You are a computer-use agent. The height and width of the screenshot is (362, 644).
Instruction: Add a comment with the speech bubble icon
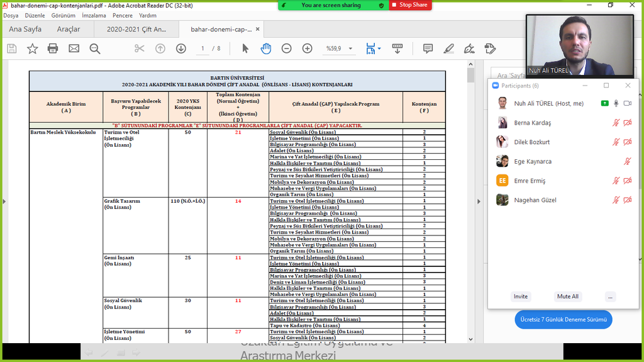pyautogui.click(x=428, y=48)
